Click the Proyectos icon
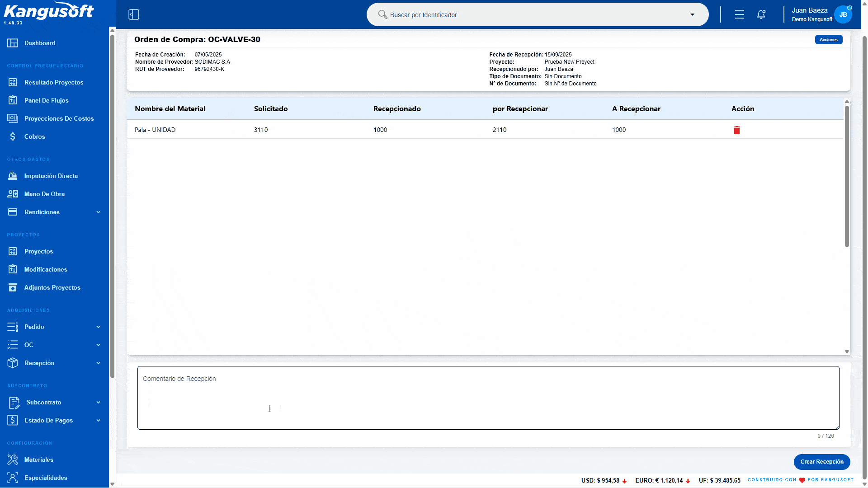 (13, 251)
